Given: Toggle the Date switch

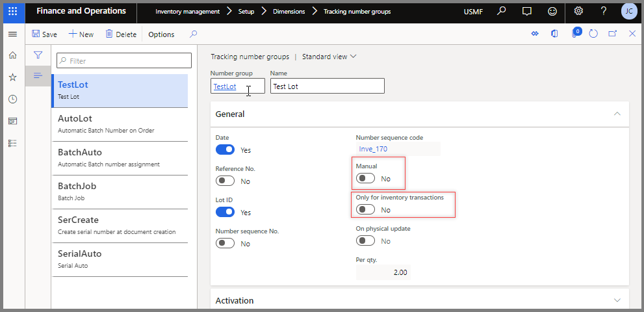Looking at the screenshot, I should click(x=225, y=149).
